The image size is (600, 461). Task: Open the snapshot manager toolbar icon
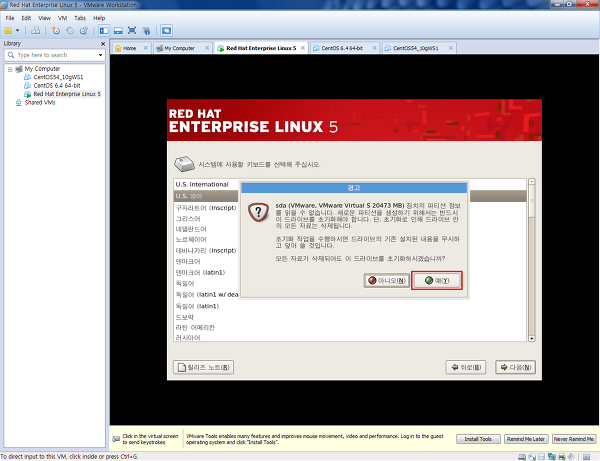[x=83, y=30]
